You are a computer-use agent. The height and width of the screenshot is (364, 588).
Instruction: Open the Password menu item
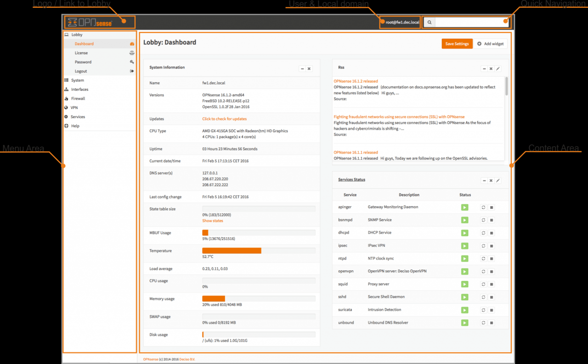click(x=83, y=62)
